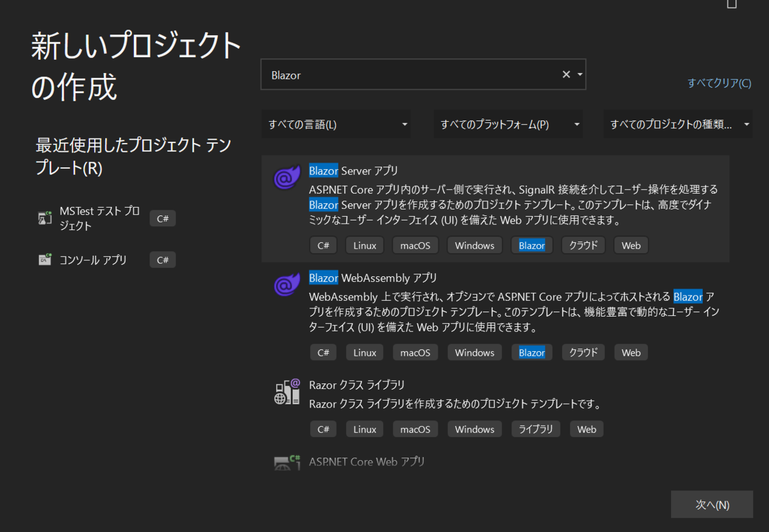Image resolution: width=769 pixels, height=532 pixels.
Task: Click the クラウド tag under Blazor WebAssembly
Action: pyautogui.click(x=583, y=353)
